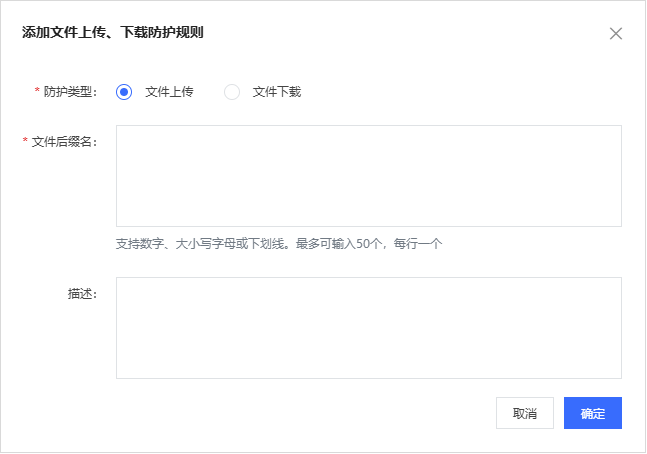Select the 文件上传 radio button
Viewport: 647px width, 454px height.
pyautogui.click(x=124, y=92)
